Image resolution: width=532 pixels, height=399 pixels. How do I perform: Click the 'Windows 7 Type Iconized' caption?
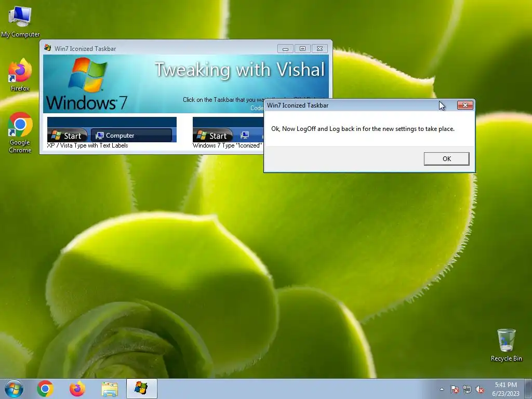pyautogui.click(x=228, y=145)
